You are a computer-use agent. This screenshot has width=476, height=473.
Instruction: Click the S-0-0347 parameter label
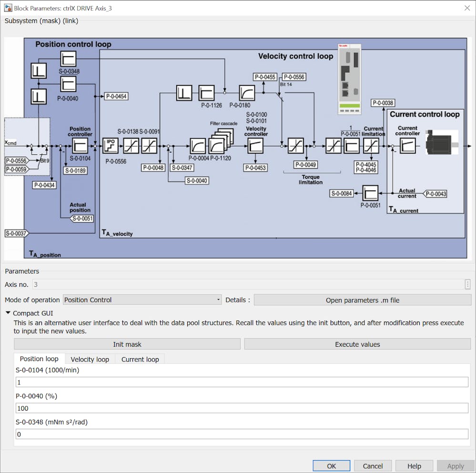[x=182, y=168]
